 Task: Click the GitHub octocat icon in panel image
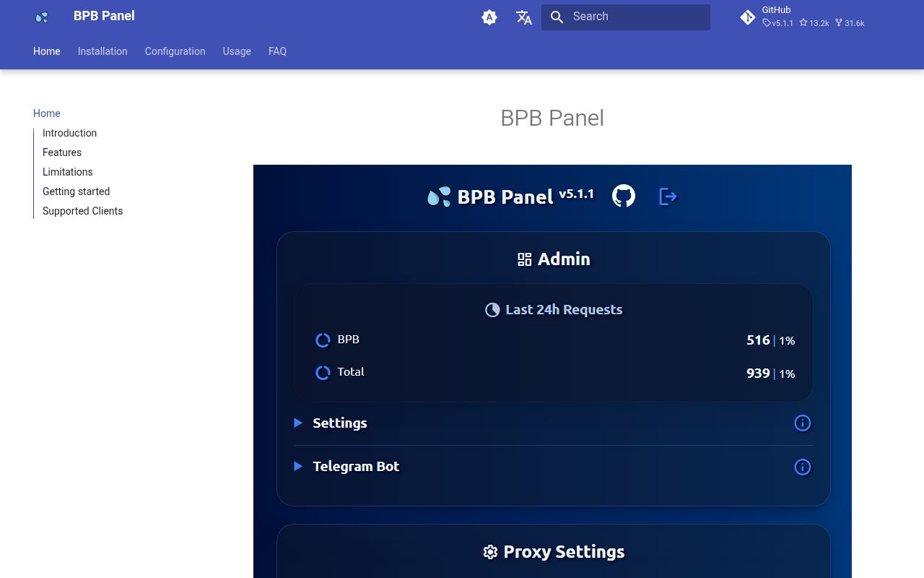(624, 196)
